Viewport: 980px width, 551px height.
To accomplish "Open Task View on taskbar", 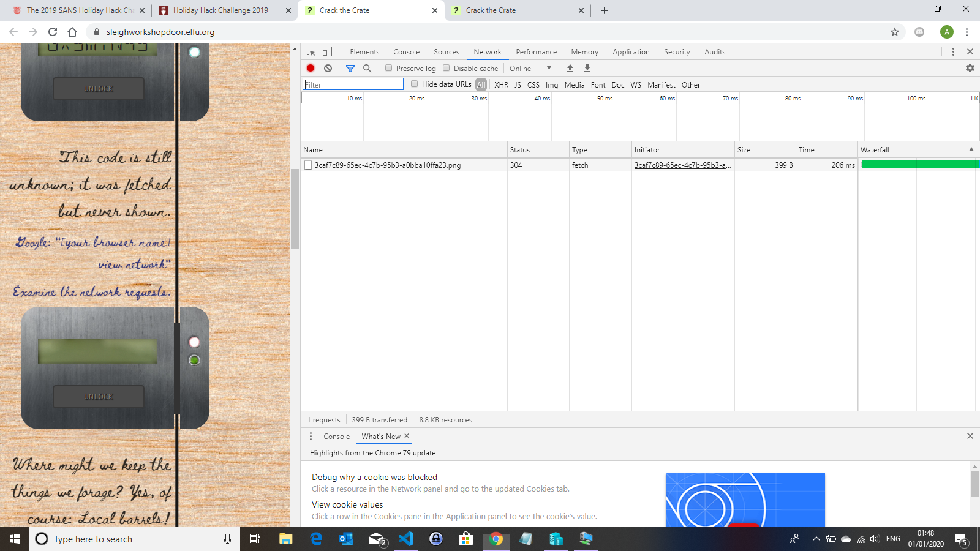I will [255, 539].
